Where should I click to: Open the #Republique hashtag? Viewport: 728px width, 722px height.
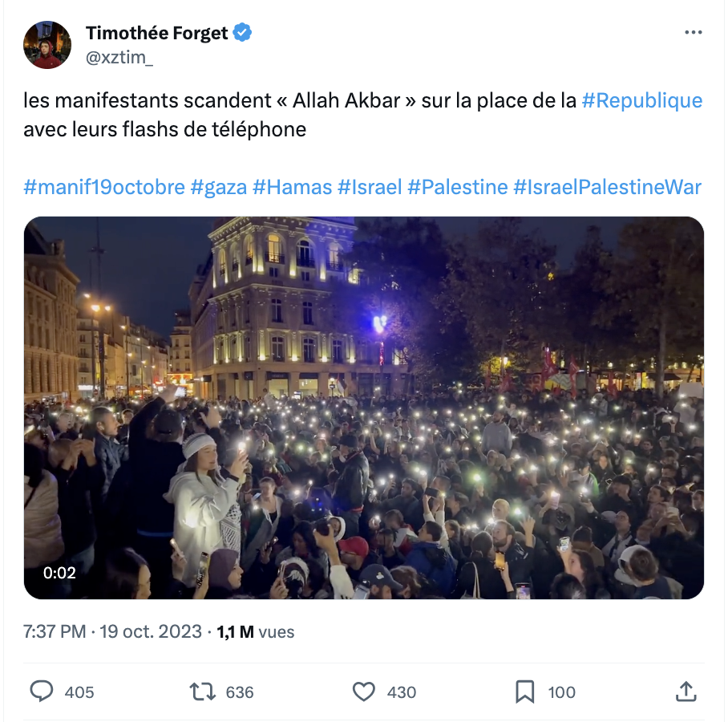click(x=642, y=100)
